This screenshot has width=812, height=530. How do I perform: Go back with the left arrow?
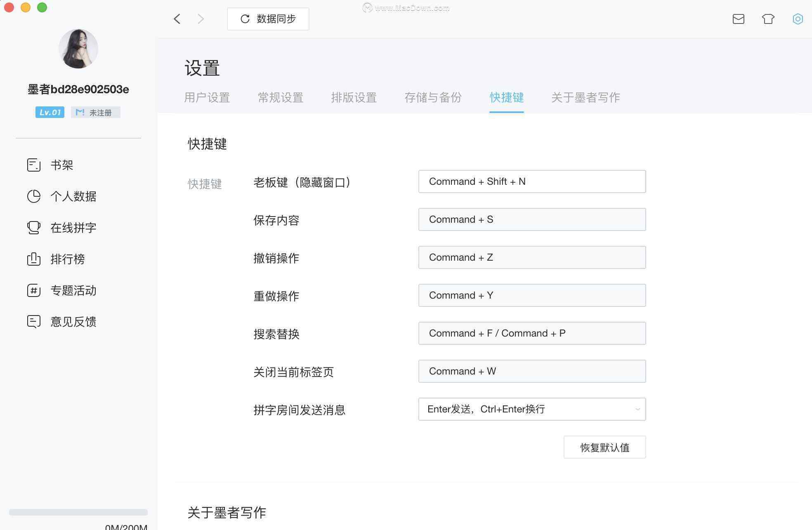(177, 19)
